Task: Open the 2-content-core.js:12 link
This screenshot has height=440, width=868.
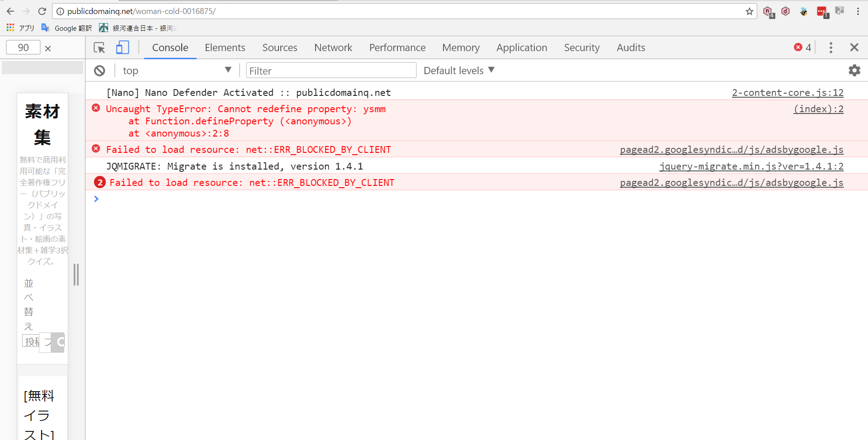Action: [x=788, y=92]
